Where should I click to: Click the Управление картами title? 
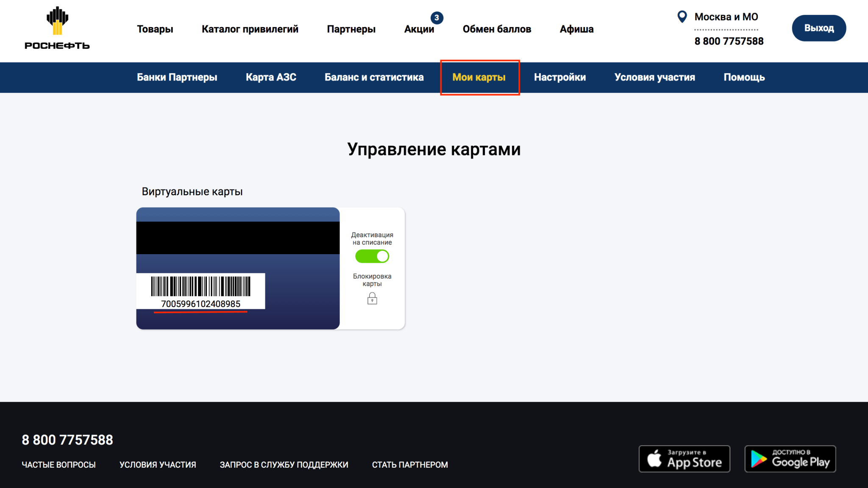434,149
